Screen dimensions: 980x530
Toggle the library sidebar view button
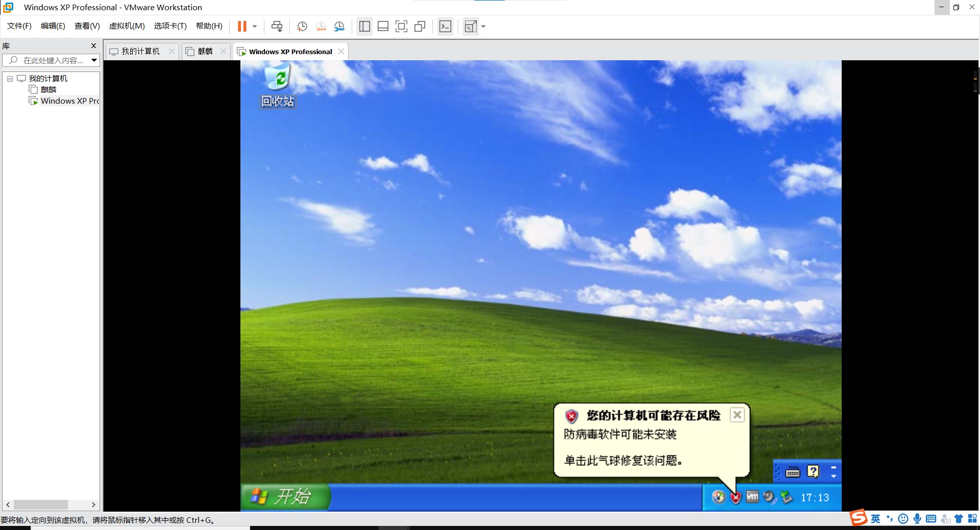[364, 26]
